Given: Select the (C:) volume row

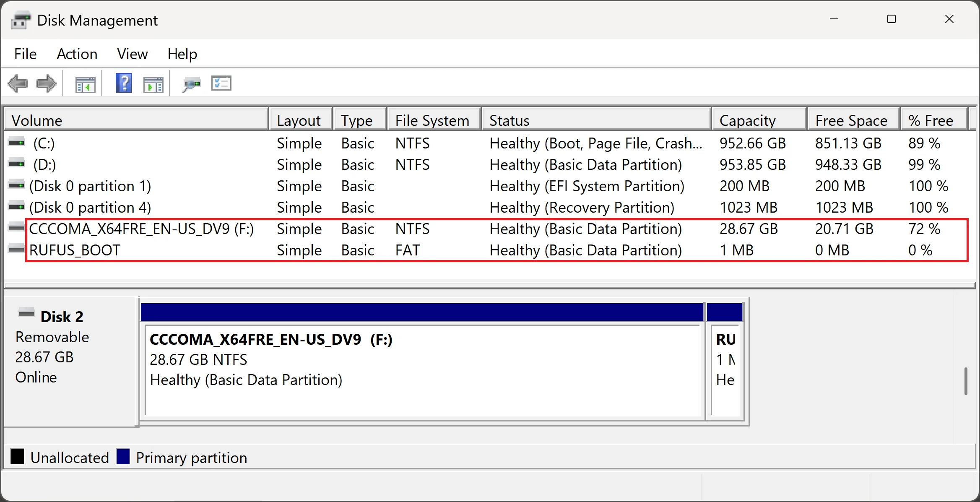Looking at the screenshot, I should coord(487,143).
